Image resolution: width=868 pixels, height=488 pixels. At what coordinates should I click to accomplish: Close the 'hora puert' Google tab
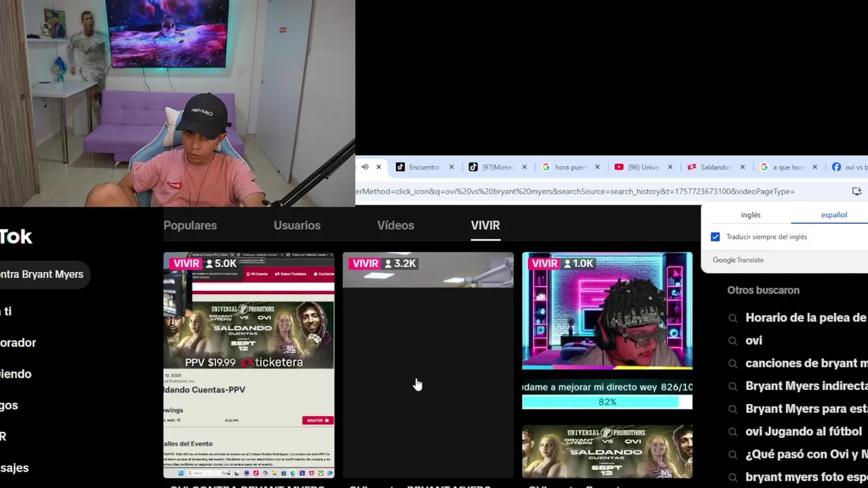point(597,167)
